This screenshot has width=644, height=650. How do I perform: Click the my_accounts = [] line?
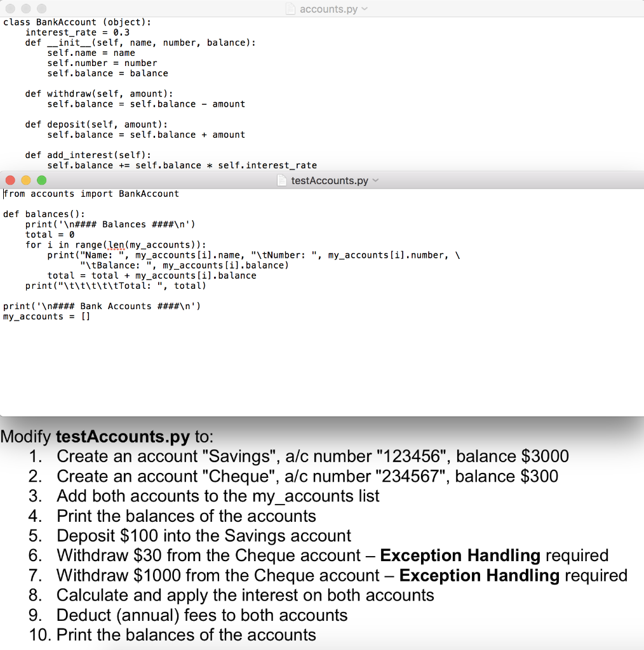(45, 316)
